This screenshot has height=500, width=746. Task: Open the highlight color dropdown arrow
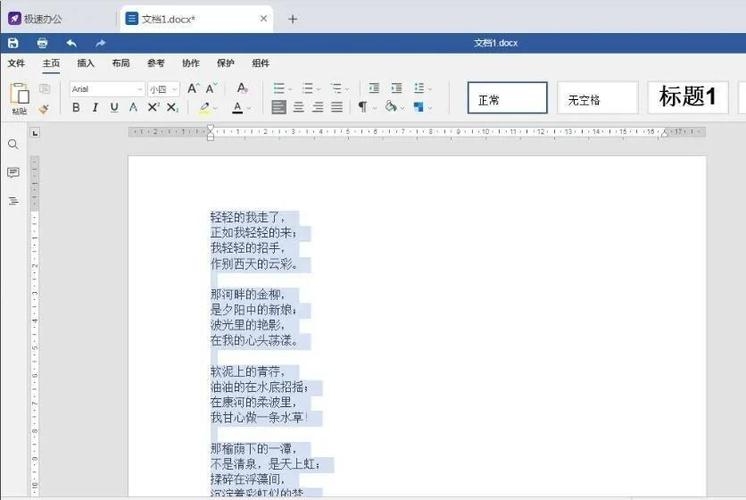[215, 108]
